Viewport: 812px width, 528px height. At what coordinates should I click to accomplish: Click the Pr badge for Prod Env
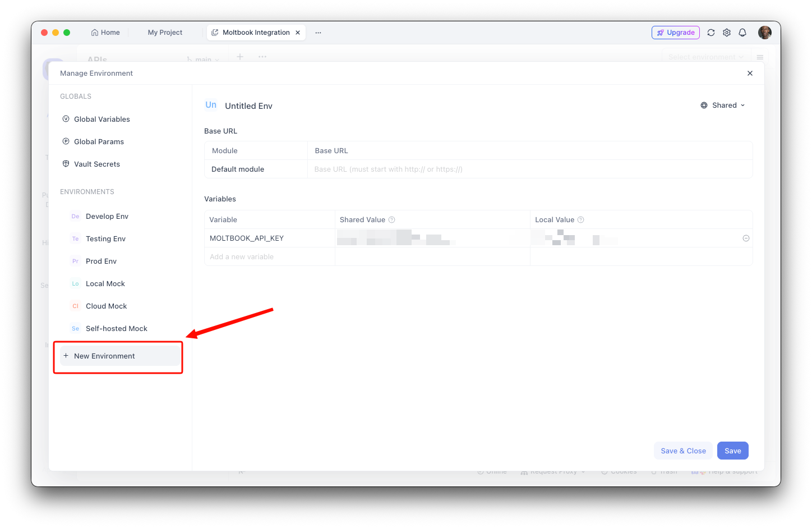75,261
